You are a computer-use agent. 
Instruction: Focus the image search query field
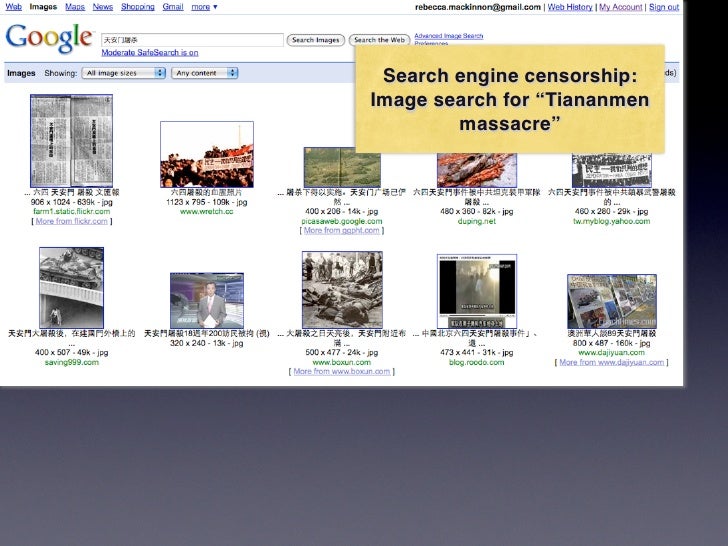coord(192,40)
